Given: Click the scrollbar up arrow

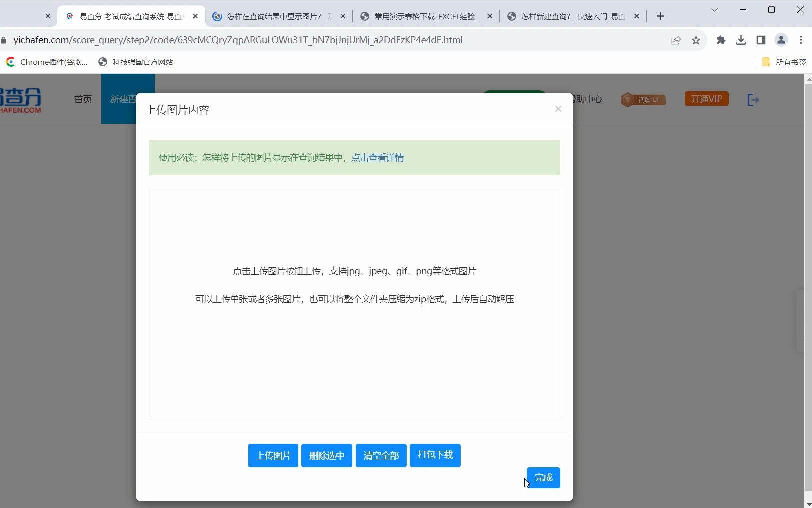Looking at the screenshot, I should [808, 79].
